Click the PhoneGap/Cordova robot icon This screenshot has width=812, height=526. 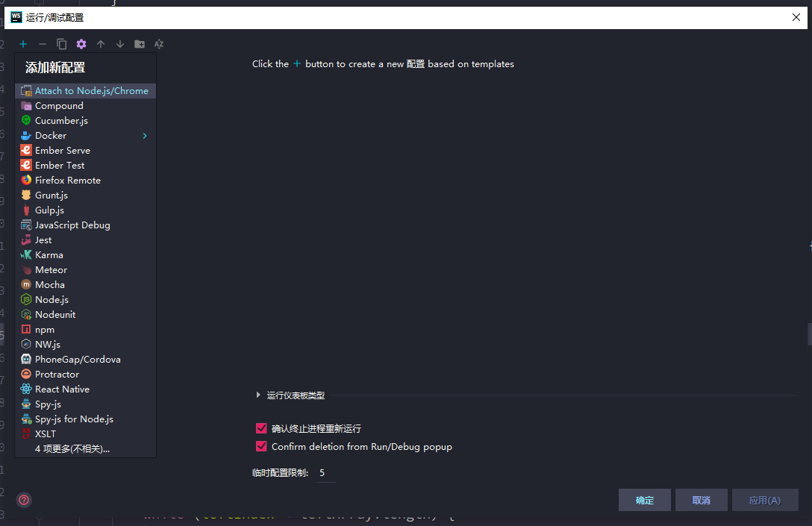pos(26,359)
